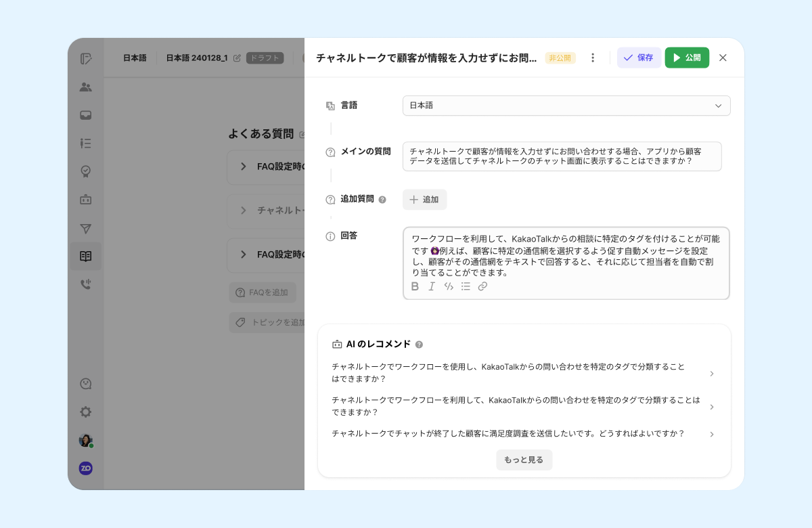Click もっと見る to show more recommendations

(x=524, y=460)
